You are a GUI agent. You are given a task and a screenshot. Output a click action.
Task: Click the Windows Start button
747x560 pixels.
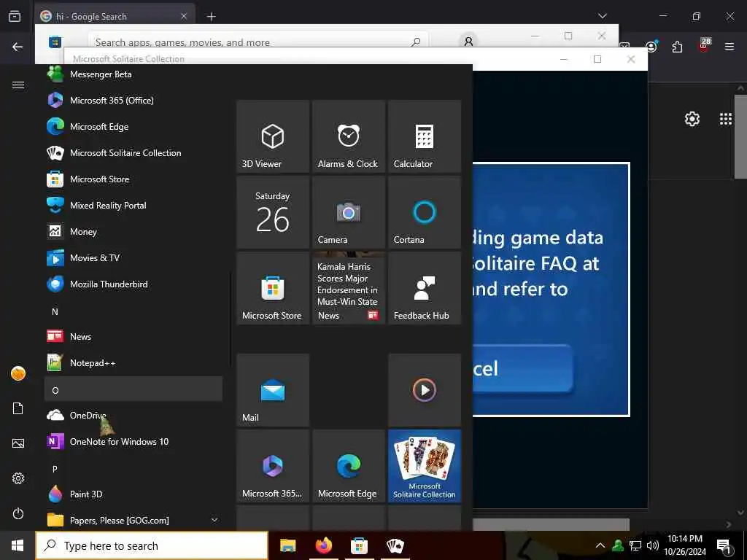pos(18,545)
